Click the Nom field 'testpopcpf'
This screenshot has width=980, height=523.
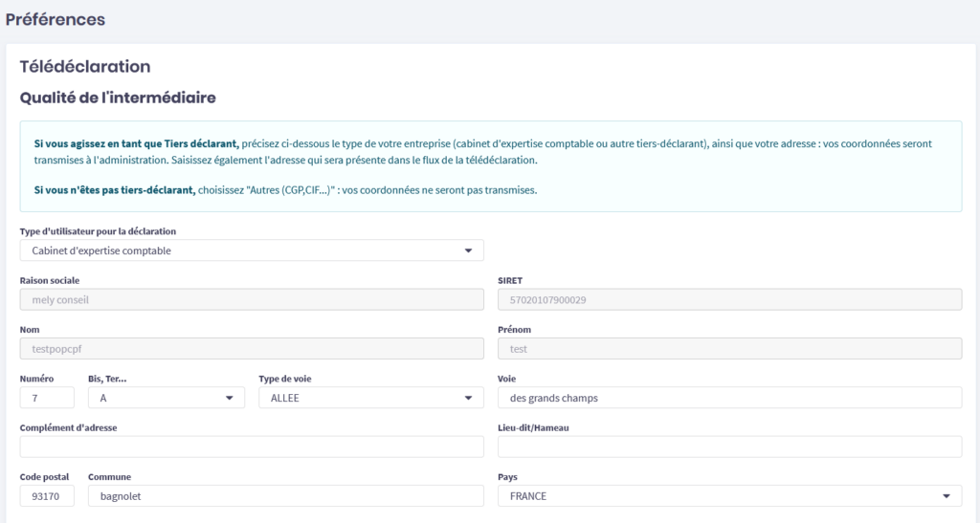251,349
